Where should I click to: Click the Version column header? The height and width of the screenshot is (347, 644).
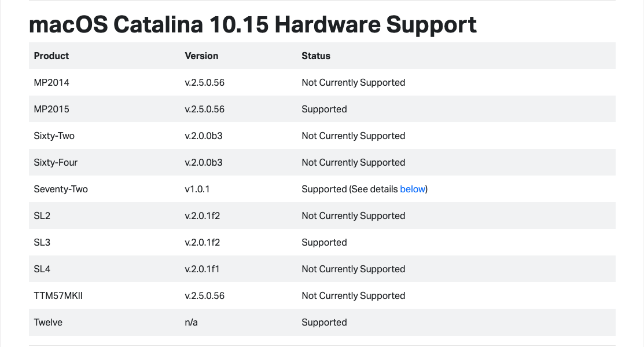(201, 56)
